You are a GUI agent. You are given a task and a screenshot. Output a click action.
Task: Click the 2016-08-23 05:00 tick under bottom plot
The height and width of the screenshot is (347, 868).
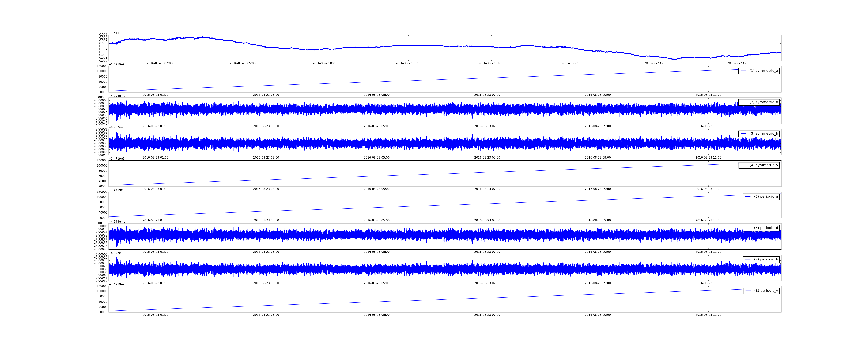[376, 315]
